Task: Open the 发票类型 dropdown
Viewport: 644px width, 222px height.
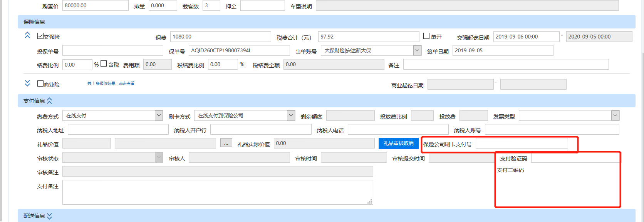Action: pos(615,115)
